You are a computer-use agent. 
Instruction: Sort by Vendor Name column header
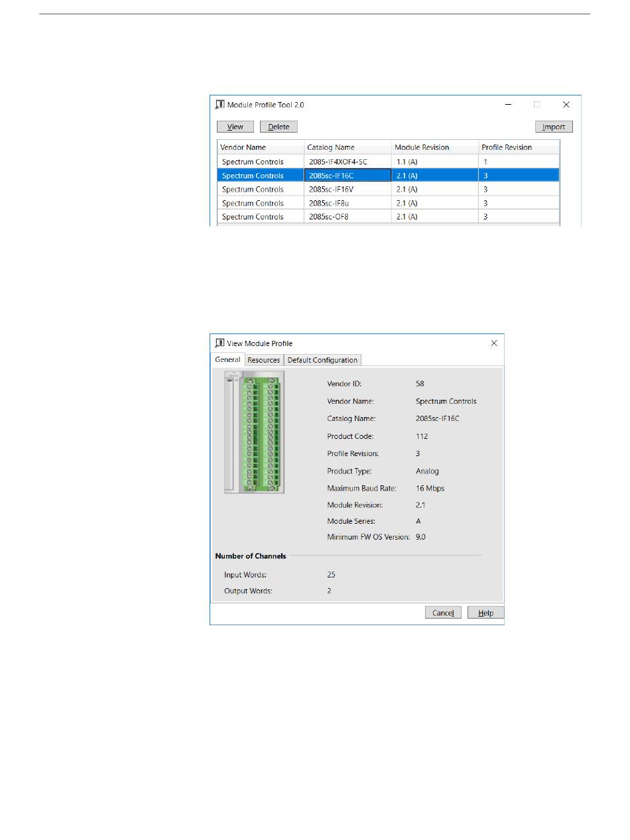(x=261, y=147)
